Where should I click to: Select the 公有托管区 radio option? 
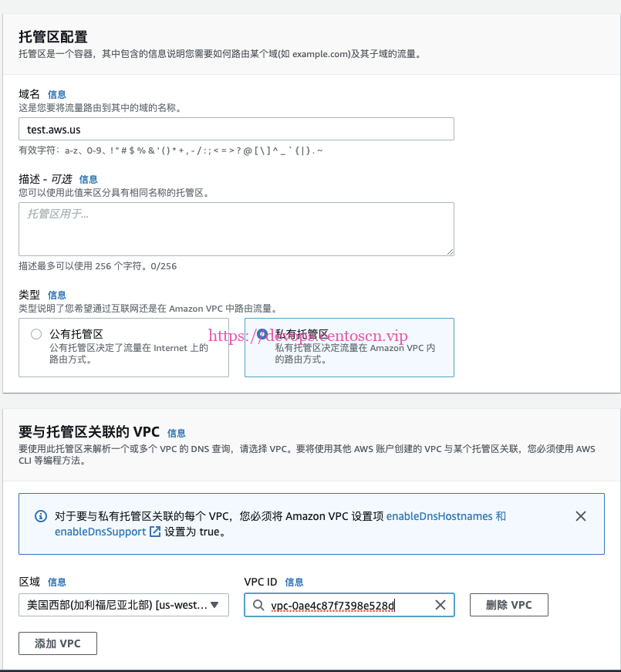[36, 334]
